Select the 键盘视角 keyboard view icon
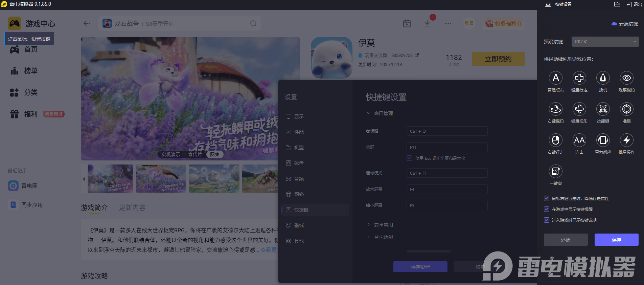 coord(579,109)
